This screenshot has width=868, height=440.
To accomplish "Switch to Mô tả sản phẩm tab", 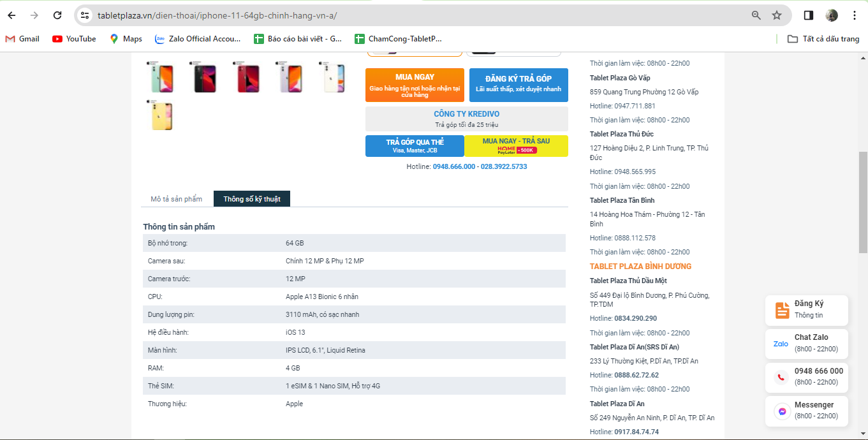I will click(177, 199).
